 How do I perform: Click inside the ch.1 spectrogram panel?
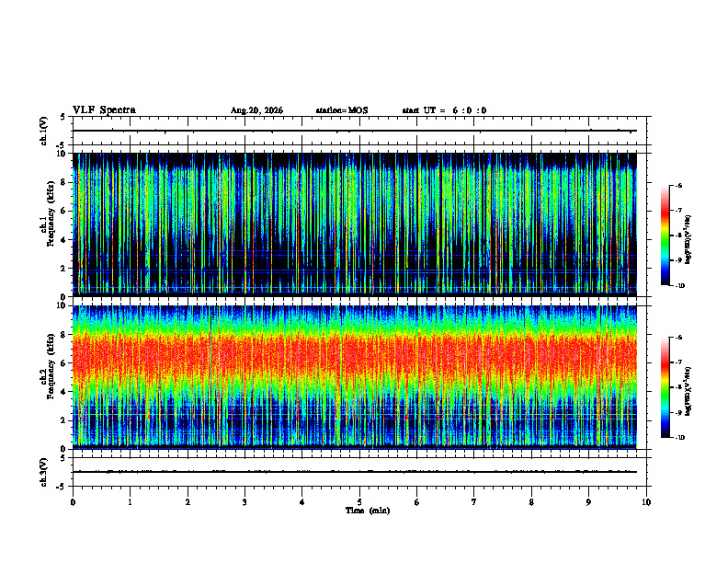coord(355,224)
